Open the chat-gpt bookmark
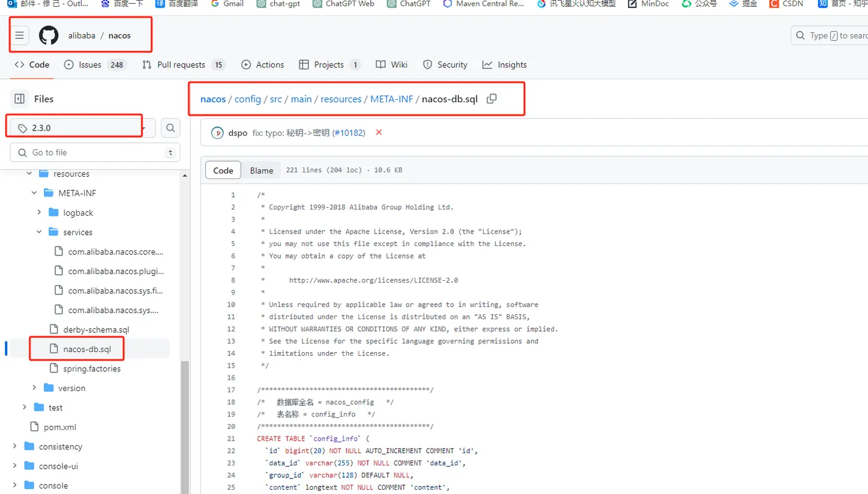The height and width of the screenshot is (494, 868). point(278,4)
